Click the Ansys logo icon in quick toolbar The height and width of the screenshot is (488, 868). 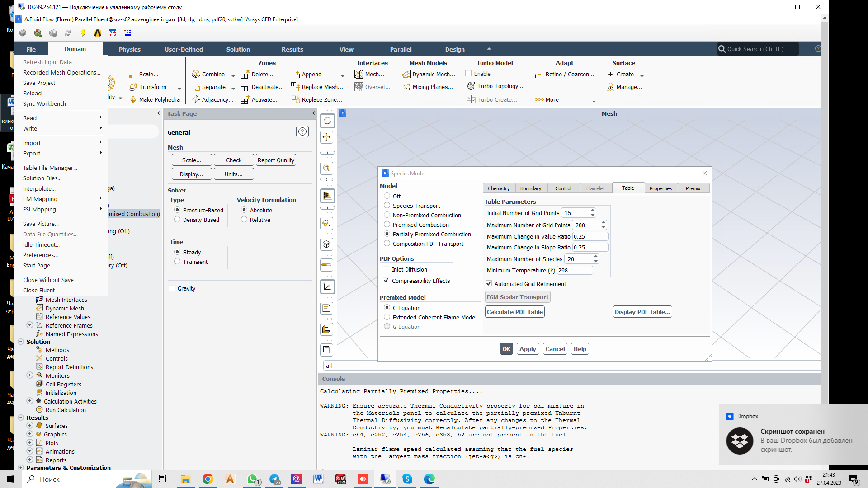tap(98, 33)
